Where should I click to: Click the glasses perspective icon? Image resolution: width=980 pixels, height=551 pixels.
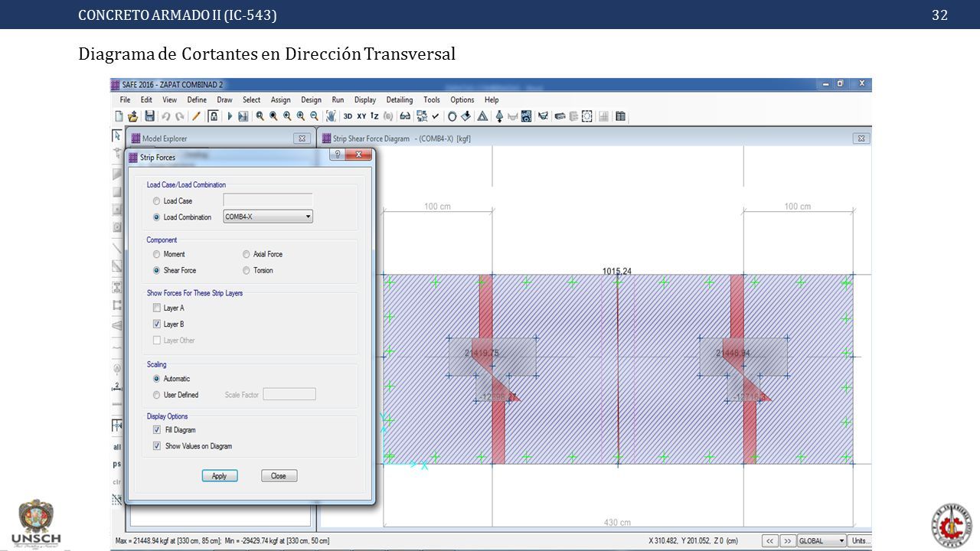(405, 116)
